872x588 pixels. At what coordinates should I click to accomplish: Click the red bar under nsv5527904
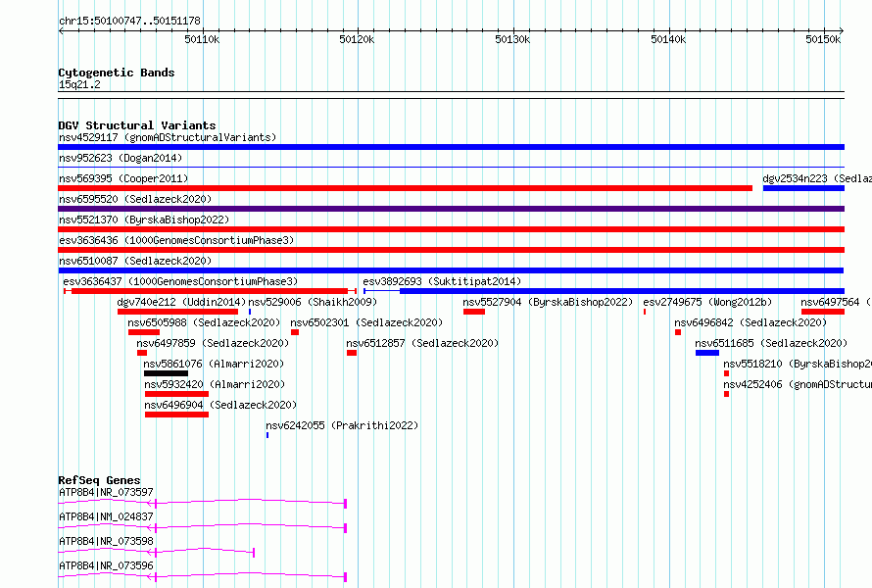pyautogui.click(x=474, y=312)
